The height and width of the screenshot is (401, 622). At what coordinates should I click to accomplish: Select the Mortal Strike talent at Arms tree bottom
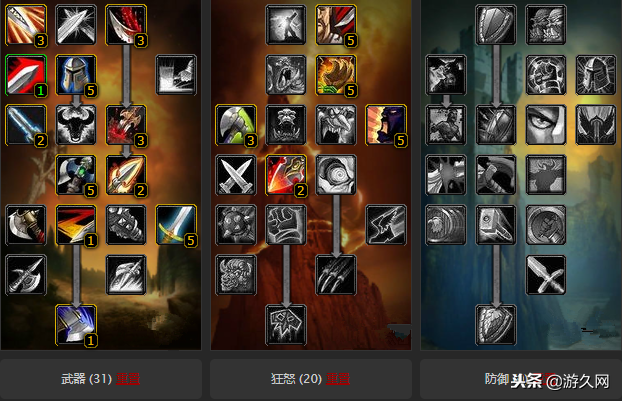pos(76,325)
